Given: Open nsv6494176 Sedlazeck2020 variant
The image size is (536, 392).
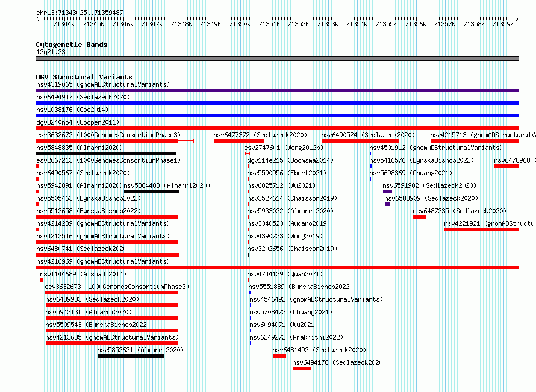Looking at the screenshot, I should pyautogui.click(x=339, y=362).
